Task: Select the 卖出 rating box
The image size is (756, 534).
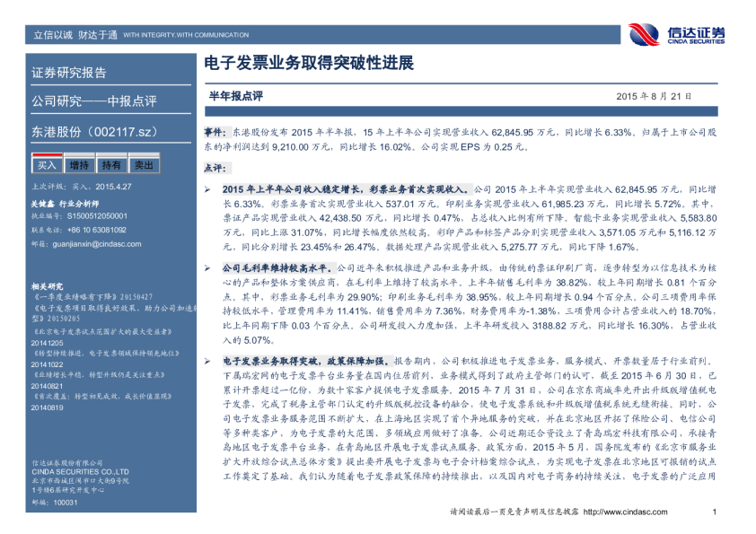Action: pos(144,165)
